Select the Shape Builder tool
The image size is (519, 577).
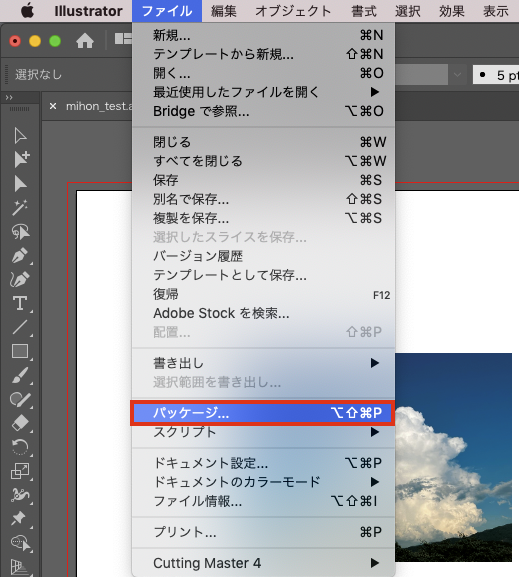(x=21, y=543)
